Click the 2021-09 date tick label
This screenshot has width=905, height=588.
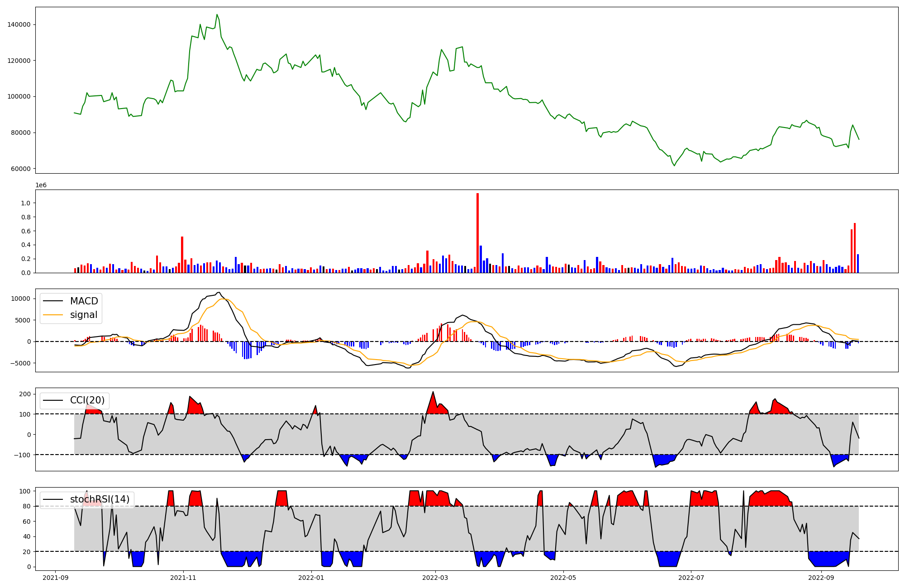pyautogui.click(x=56, y=578)
